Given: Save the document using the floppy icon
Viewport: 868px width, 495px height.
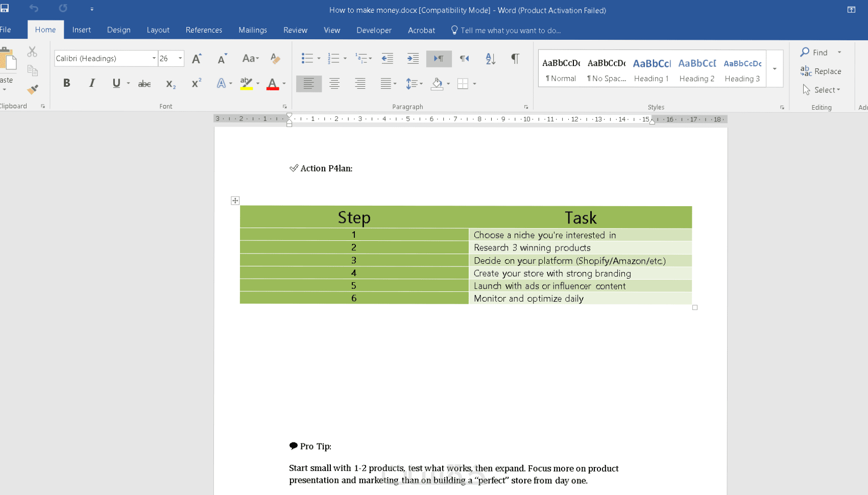Looking at the screenshot, I should click(5, 9).
